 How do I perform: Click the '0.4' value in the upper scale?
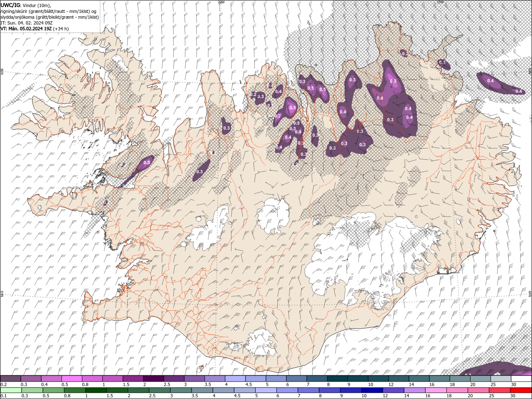(x=44, y=384)
